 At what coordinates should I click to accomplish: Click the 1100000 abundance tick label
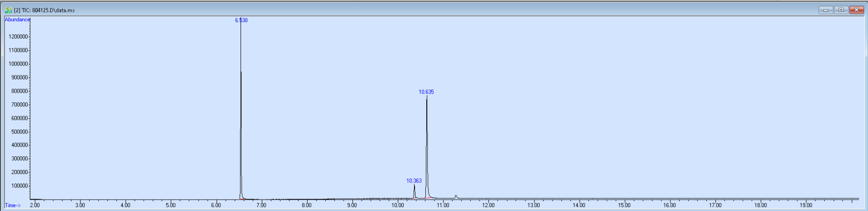point(18,50)
